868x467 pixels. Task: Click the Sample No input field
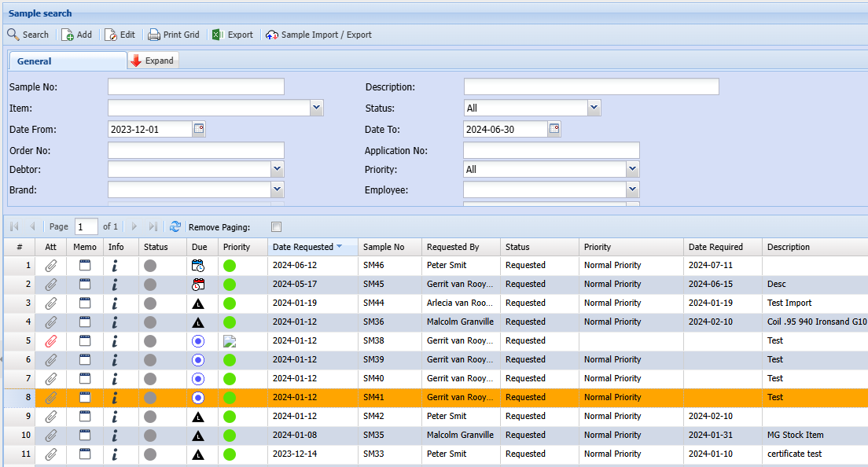click(196, 87)
